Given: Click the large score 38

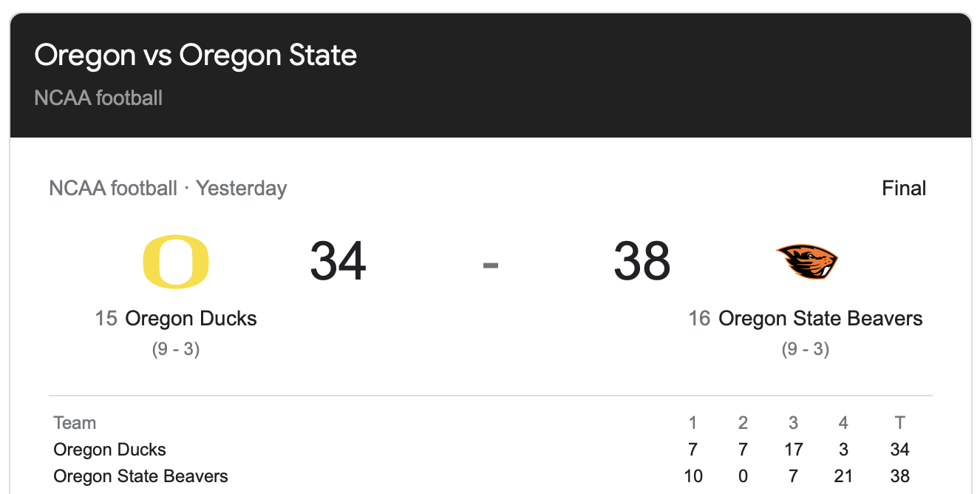Looking at the screenshot, I should coord(642,261).
